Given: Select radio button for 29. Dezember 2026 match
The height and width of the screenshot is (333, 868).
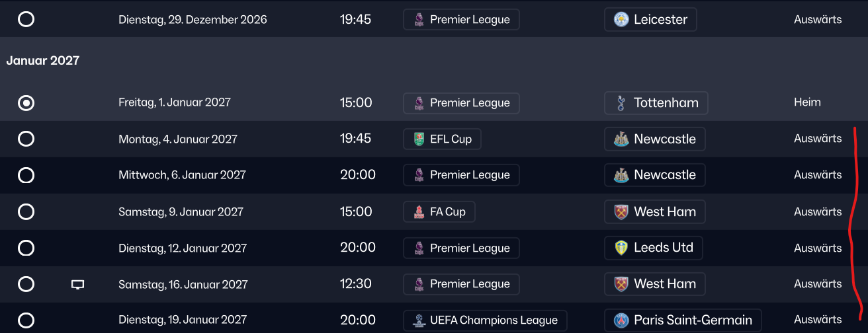Looking at the screenshot, I should coord(26,19).
